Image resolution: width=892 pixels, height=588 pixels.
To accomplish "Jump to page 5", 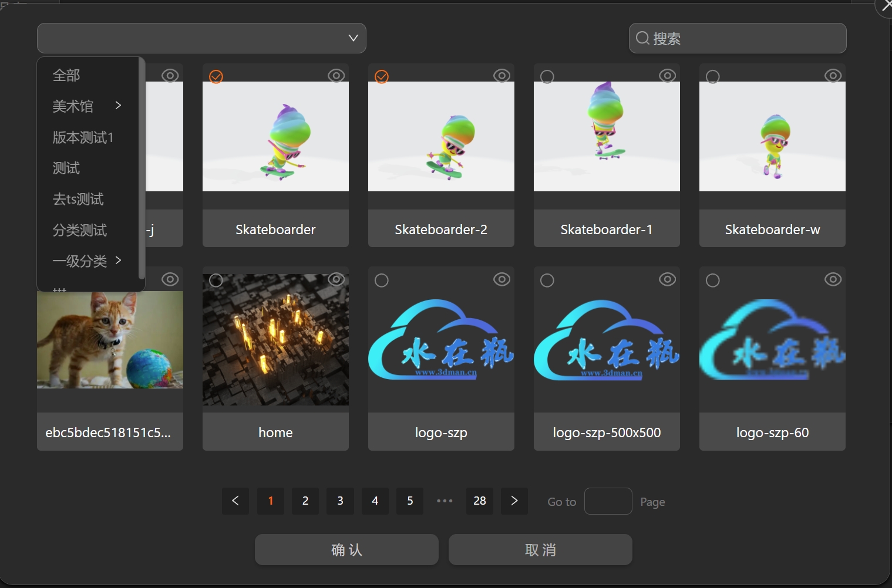I will [410, 501].
